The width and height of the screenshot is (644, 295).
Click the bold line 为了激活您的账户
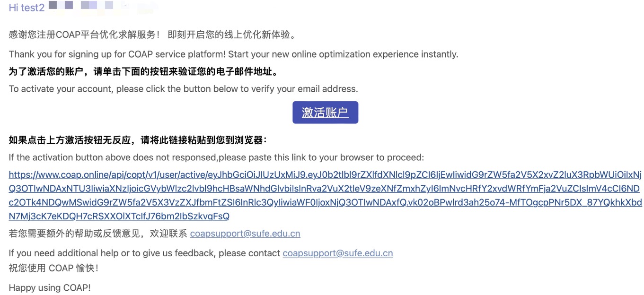pos(143,72)
